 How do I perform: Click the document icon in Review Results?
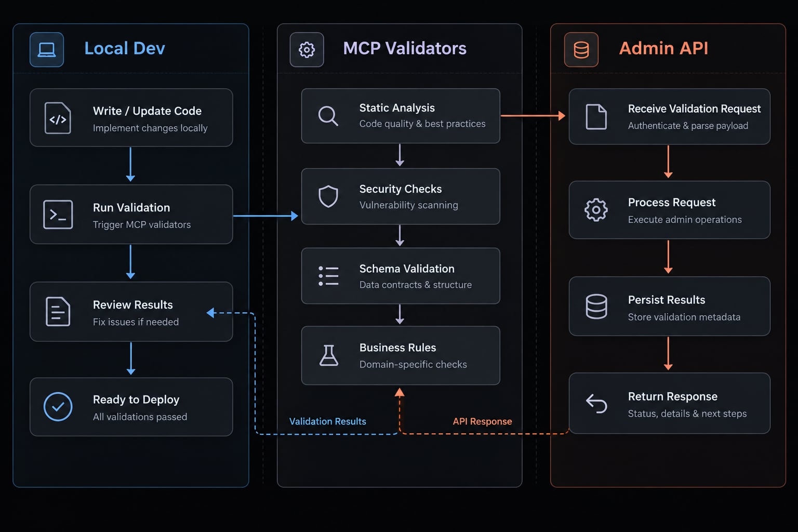(x=58, y=312)
